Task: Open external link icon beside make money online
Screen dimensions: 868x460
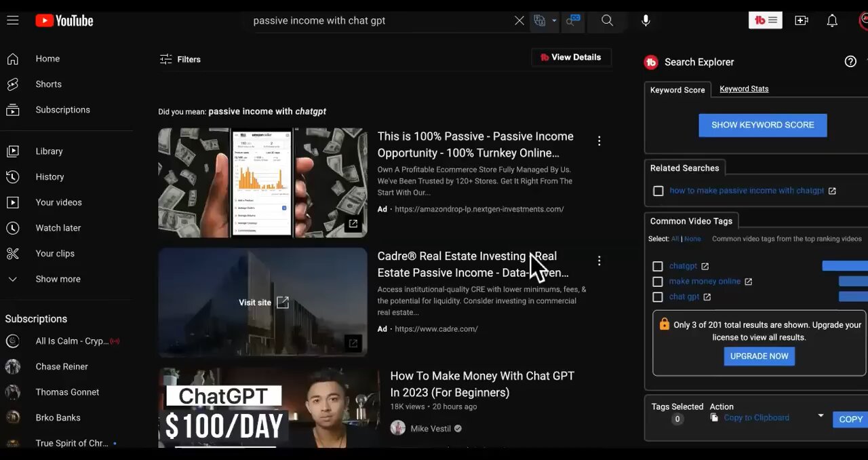Action: point(748,282)
